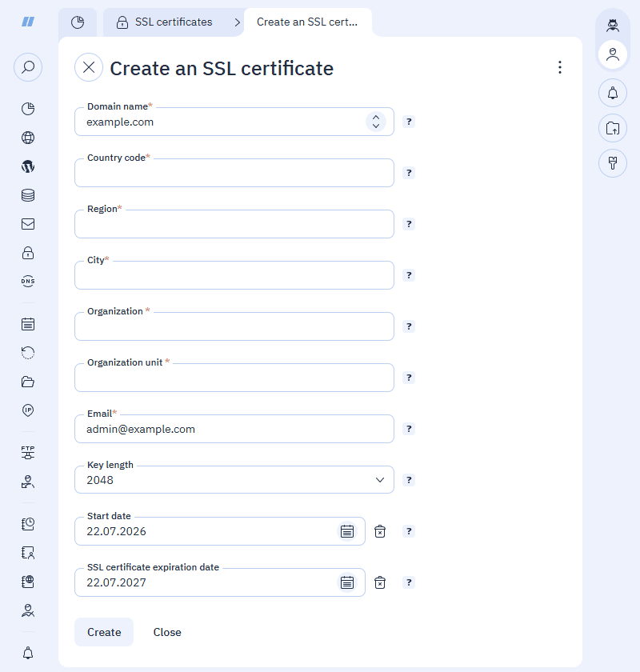Open the scheduler calendar icon in the sidebar

pyautogui.click(x=28, y=324)
